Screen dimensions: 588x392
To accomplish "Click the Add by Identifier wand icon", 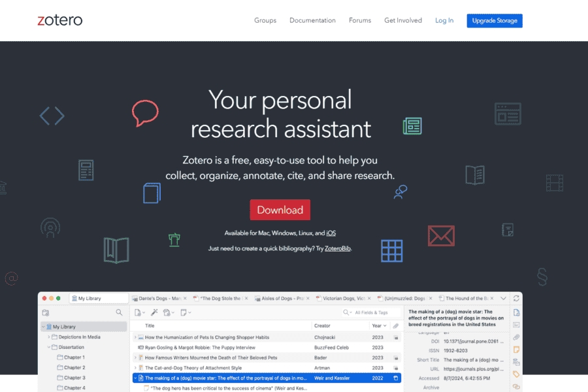I will (x=154, y=312).
